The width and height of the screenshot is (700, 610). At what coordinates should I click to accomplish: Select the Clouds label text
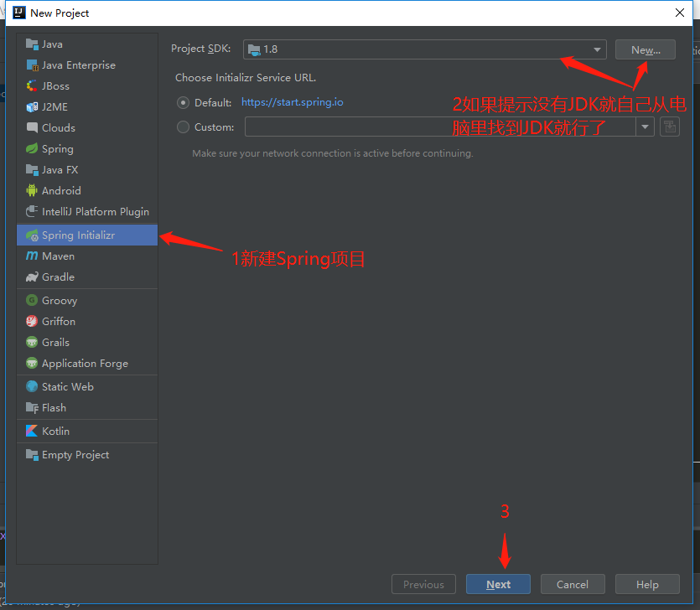point(59,127)
